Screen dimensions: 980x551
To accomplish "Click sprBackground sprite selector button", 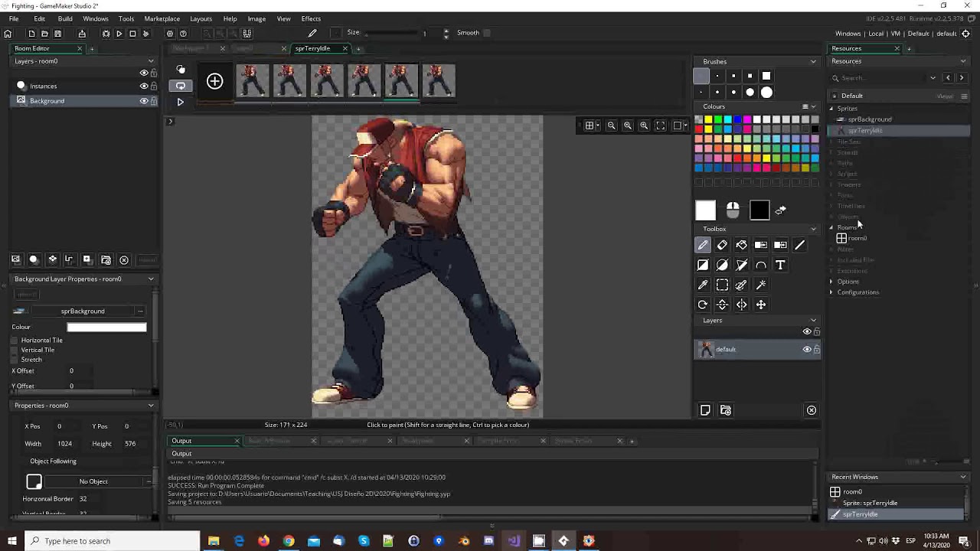I will point(83,311).
